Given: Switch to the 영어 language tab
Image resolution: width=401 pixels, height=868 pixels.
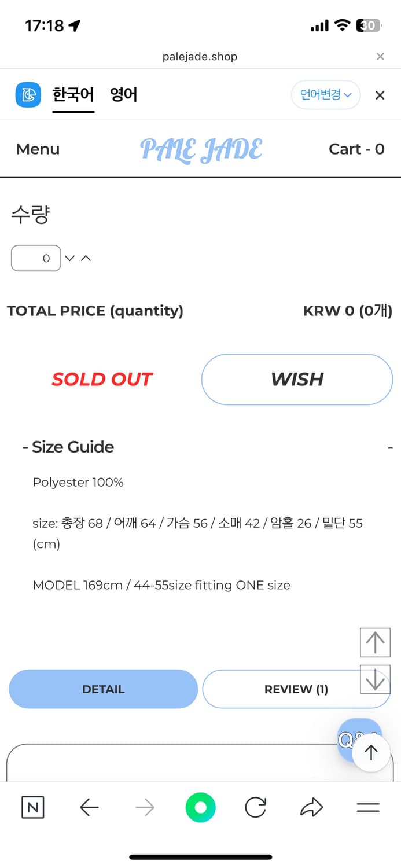Looking at the screenshot, I should click(x=124, y=95).
